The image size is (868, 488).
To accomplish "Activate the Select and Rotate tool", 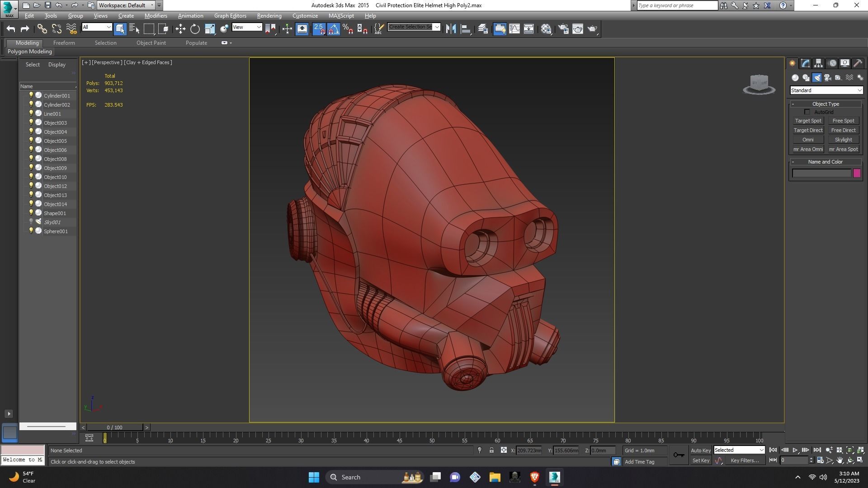I will tap(194, 28).
